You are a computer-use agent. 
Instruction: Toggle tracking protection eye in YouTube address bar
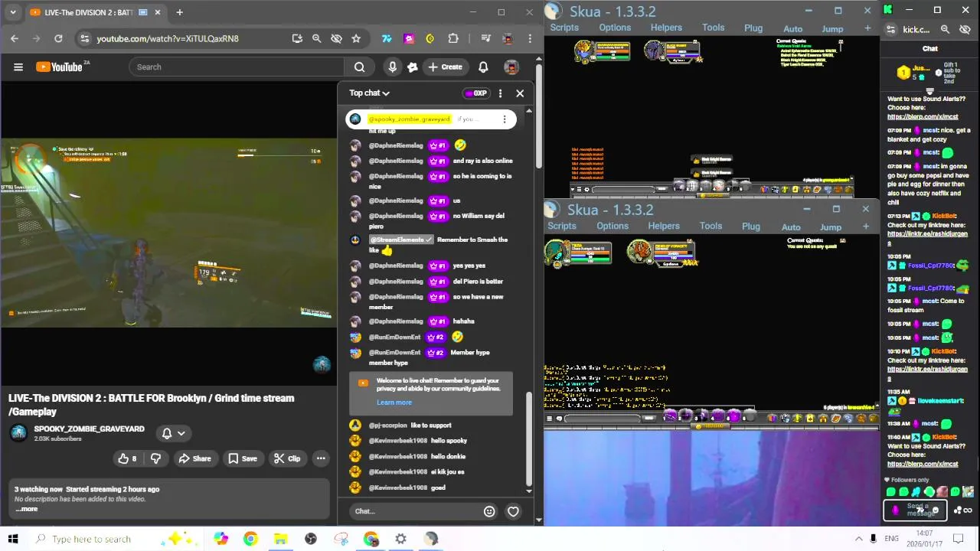coord(336,38)
